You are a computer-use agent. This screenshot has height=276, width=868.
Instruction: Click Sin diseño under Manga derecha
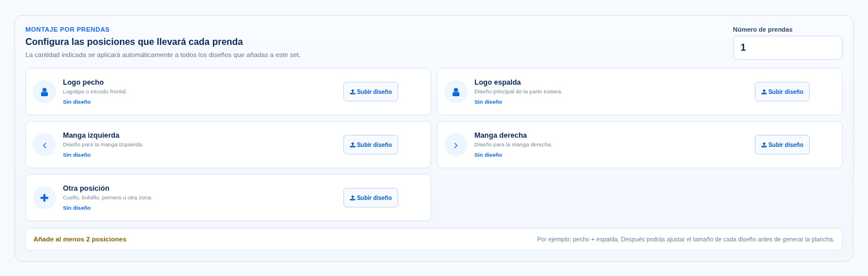point(488,155)
